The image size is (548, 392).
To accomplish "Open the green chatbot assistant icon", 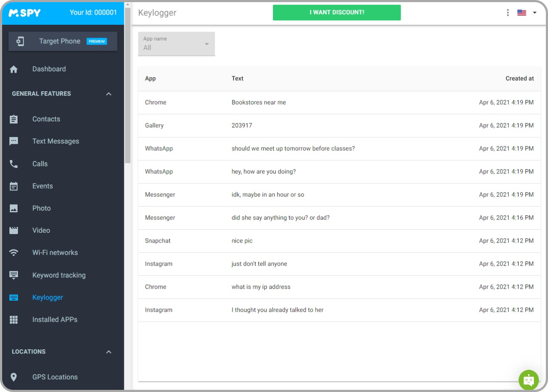I will tap(529, 380).
